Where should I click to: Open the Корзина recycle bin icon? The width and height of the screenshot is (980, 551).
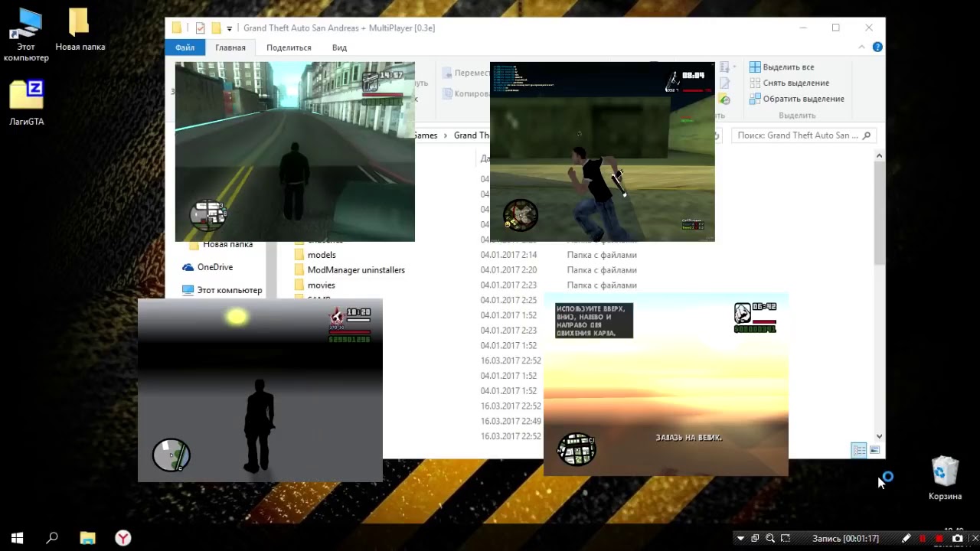[x=945, y=478]
